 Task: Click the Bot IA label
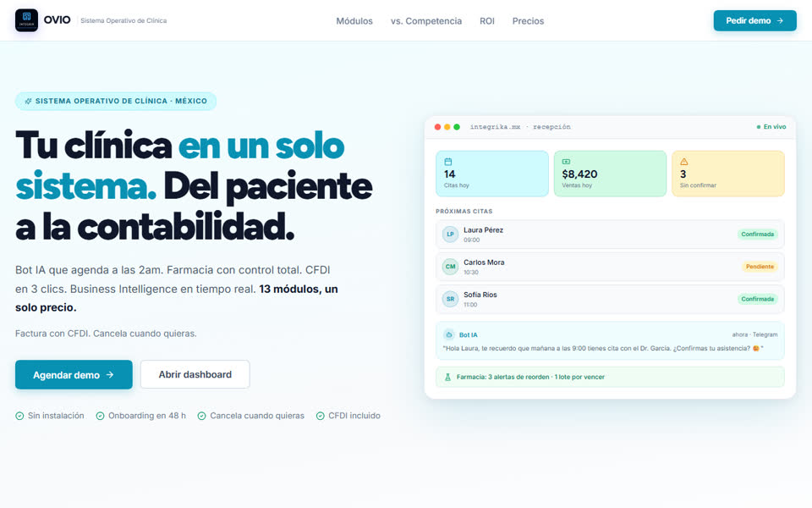click(468, 335)
